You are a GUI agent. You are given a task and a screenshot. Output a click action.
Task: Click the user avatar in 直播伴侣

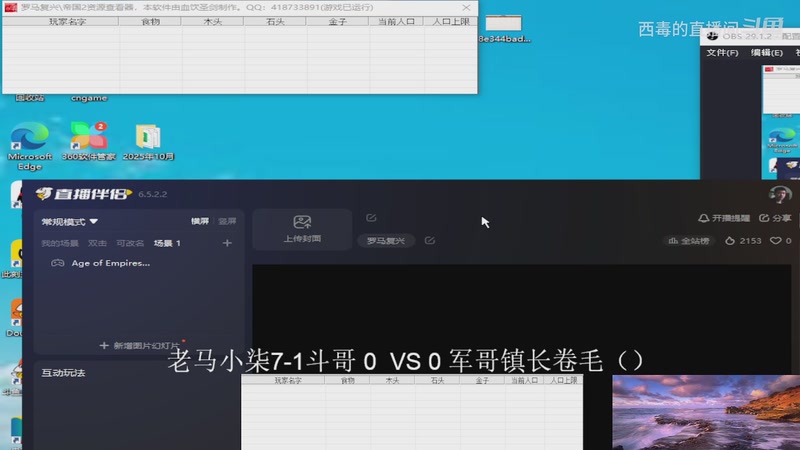(x=780, y=194)
